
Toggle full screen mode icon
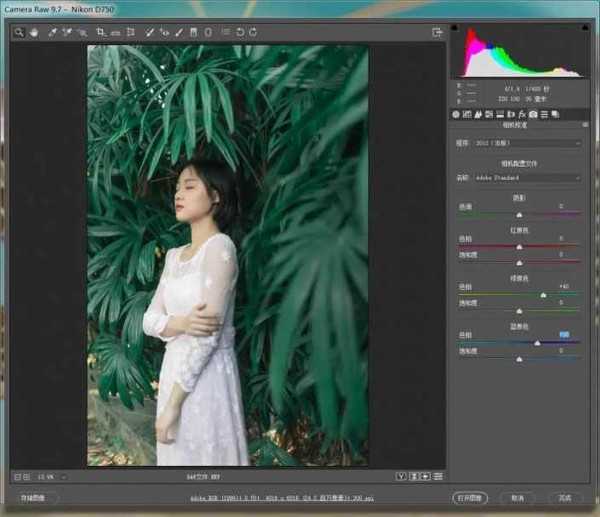pyautogui.click(x=437, y=32)
